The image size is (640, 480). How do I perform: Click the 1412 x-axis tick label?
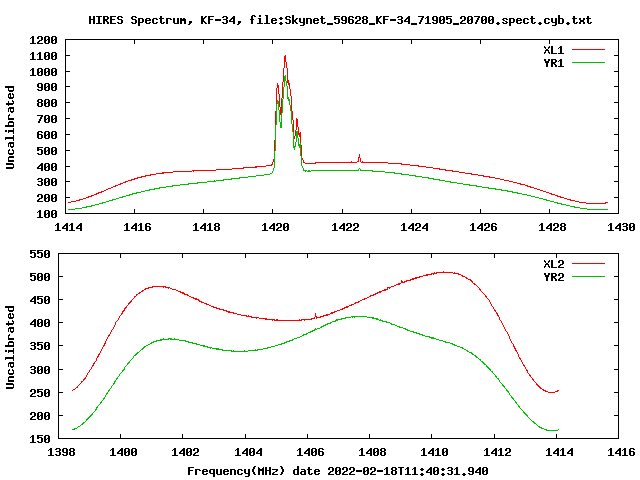497,452
